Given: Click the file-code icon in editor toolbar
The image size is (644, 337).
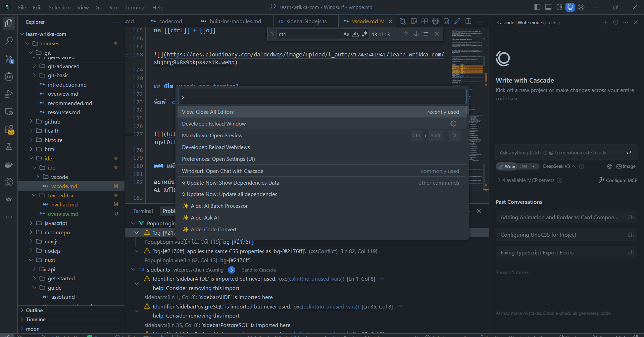Looking at the screenshot, I should (x=446, y=21).
